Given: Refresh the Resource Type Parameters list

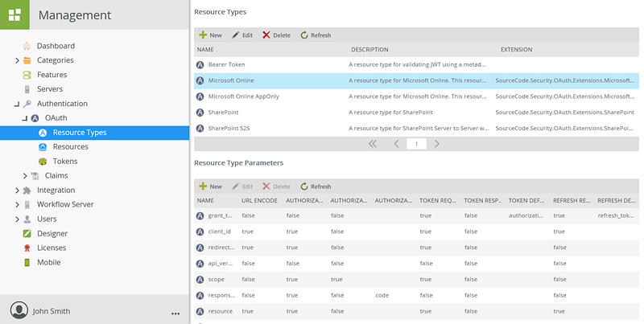Looking at the screenshot, I should click(315, 187).
